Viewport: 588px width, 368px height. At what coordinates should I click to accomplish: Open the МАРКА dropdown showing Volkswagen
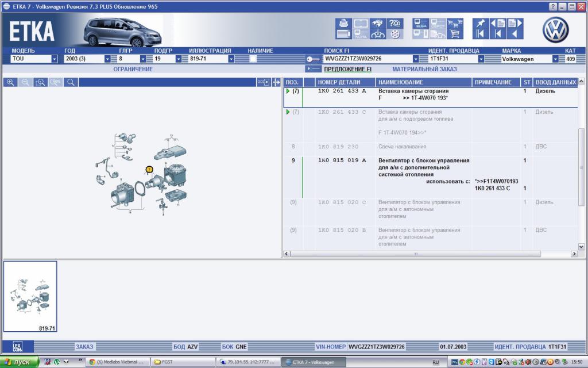click(x=555, y=59)
